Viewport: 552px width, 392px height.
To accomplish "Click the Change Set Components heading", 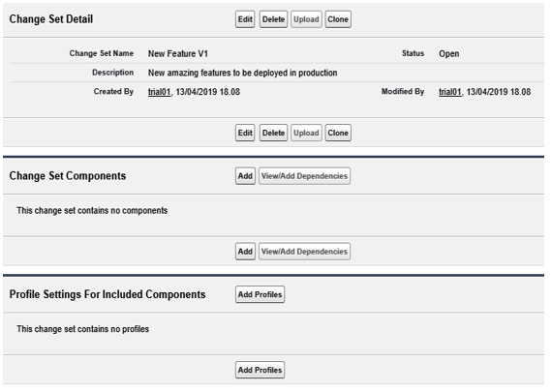I will (68, 176).
